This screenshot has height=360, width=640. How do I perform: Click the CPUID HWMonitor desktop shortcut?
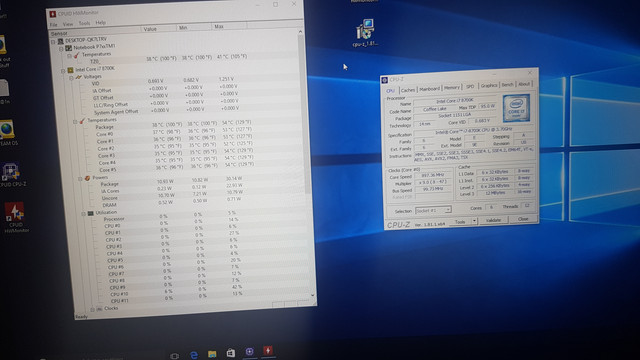[x=15, y=217]
